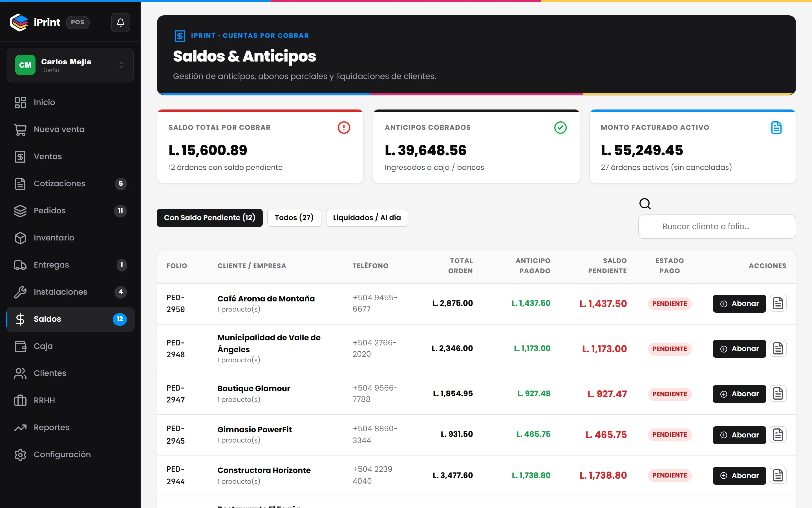
Task: Click the Reportes trend icon
Action: pyautogui.click(x=20, y=428)
